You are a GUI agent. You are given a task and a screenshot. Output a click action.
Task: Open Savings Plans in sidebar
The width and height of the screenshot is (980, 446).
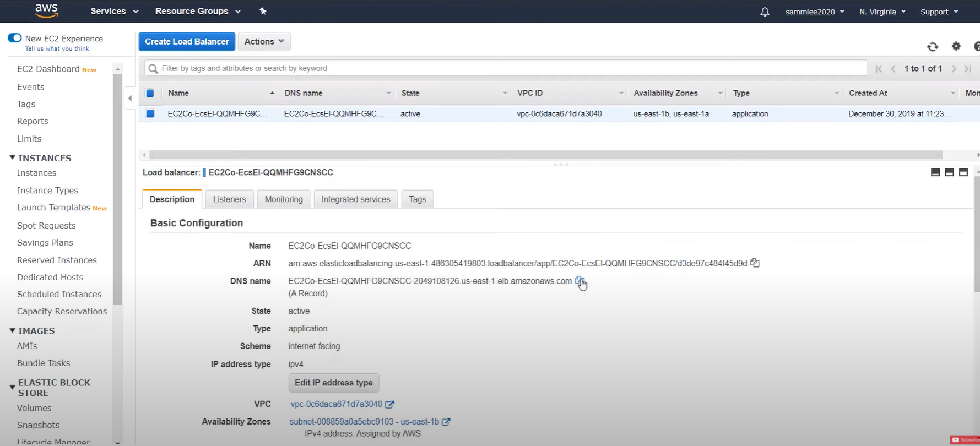(x=45, y=243)
